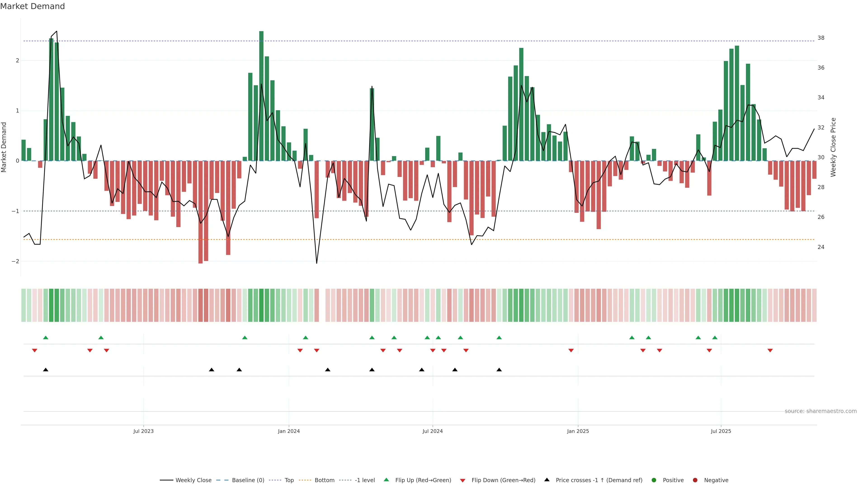Click the green Flip Up triangle legend icon
The height and width of the screenshot is (488, 868).
[386, 480]
